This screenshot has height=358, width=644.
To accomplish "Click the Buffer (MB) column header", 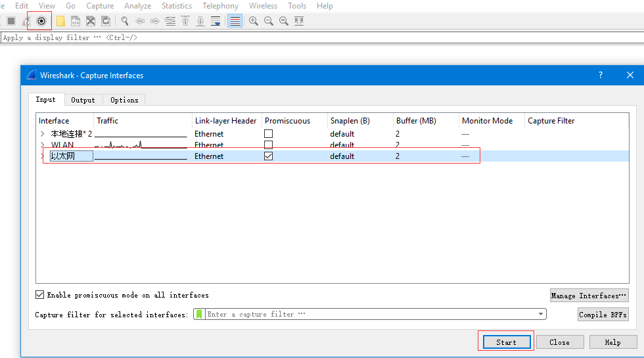I will coord(416,121).
